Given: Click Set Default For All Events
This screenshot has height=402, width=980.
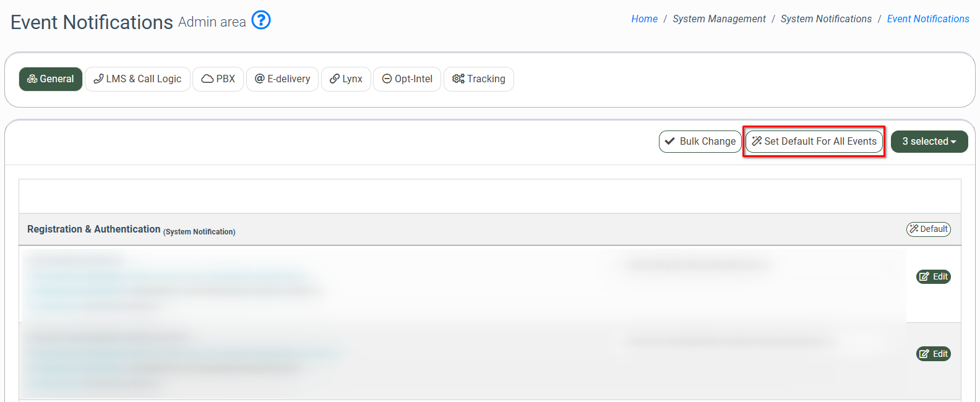Looking at the screenshot, I should 814,142.
